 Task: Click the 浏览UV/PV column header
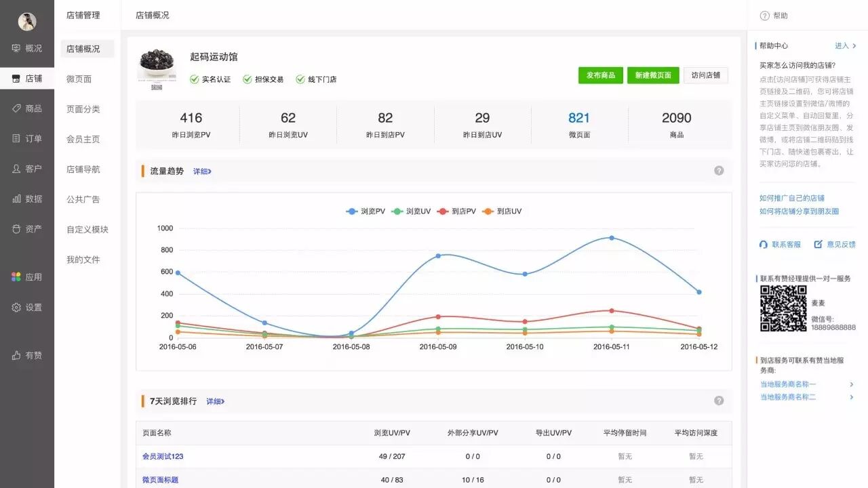pos(392,433)
